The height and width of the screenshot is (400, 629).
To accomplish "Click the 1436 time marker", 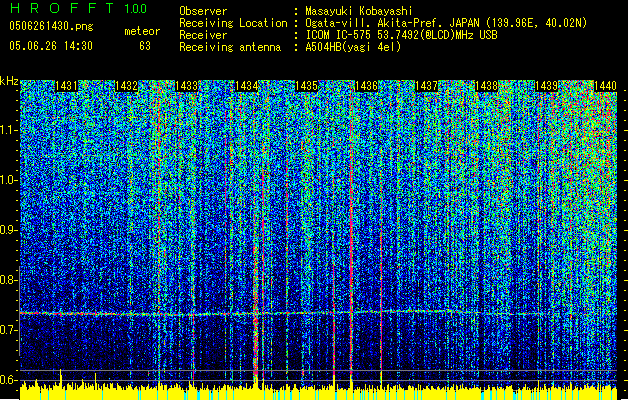I will [366, 87].
